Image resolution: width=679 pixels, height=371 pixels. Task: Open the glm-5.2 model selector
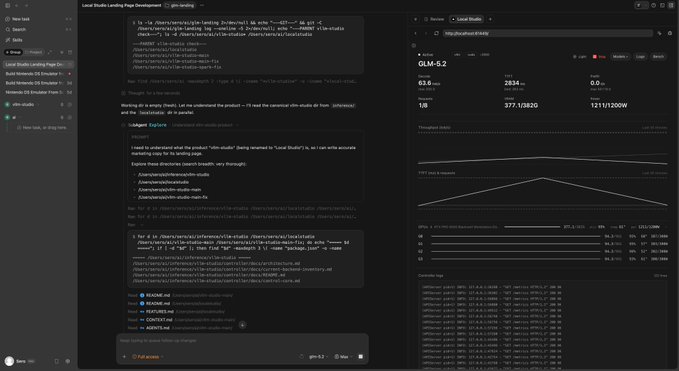[x=318, y=357]
